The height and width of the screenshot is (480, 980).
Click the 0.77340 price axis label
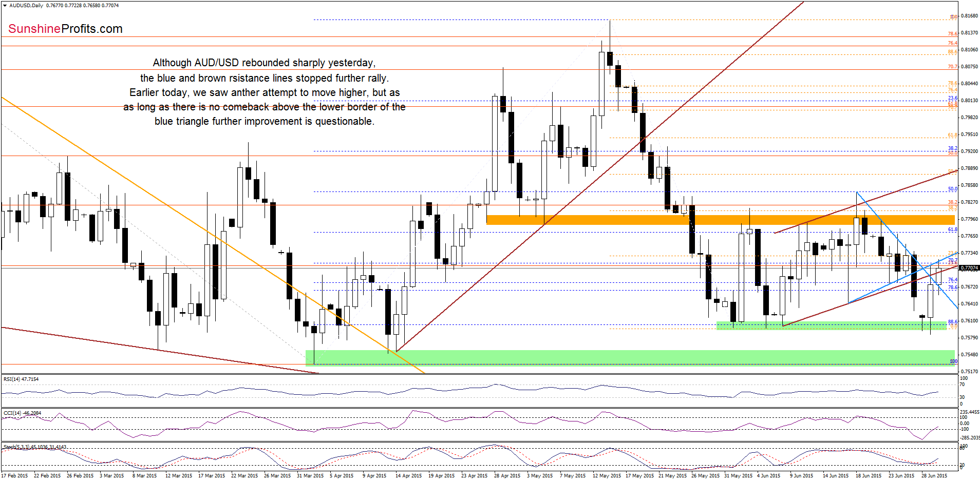coord(969,253)
